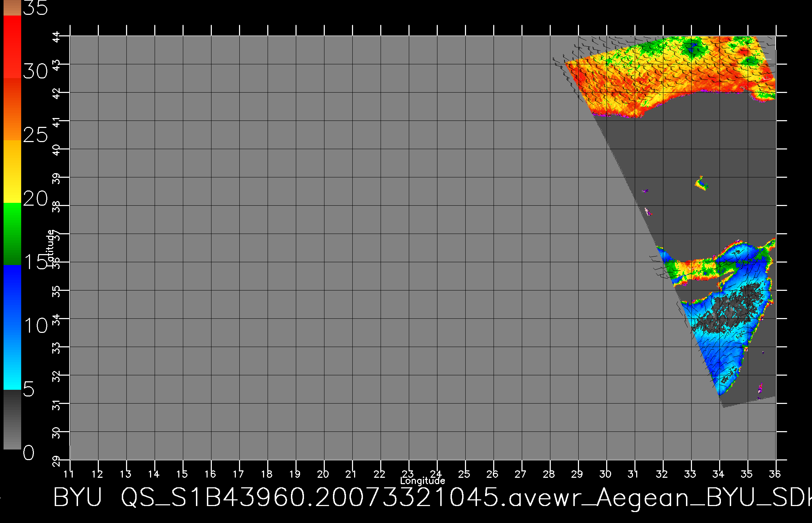
Task: Click the green segment of the color bar
Action: pos(12,234)
